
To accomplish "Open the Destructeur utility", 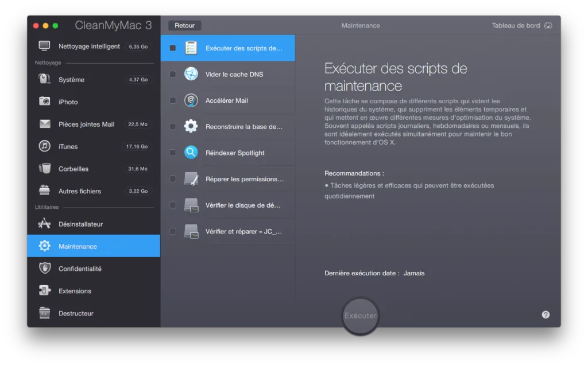I will pos(94,313).
